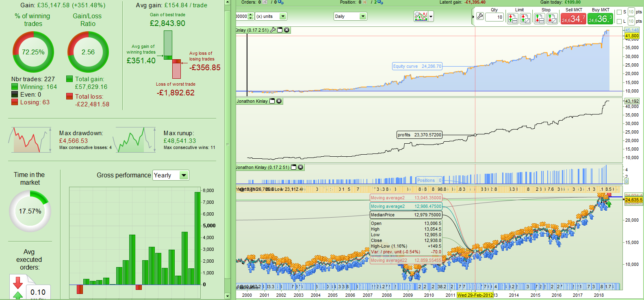Click the runup mini chart thumbnail
This screenshot has width=644, height=300.
134,140
